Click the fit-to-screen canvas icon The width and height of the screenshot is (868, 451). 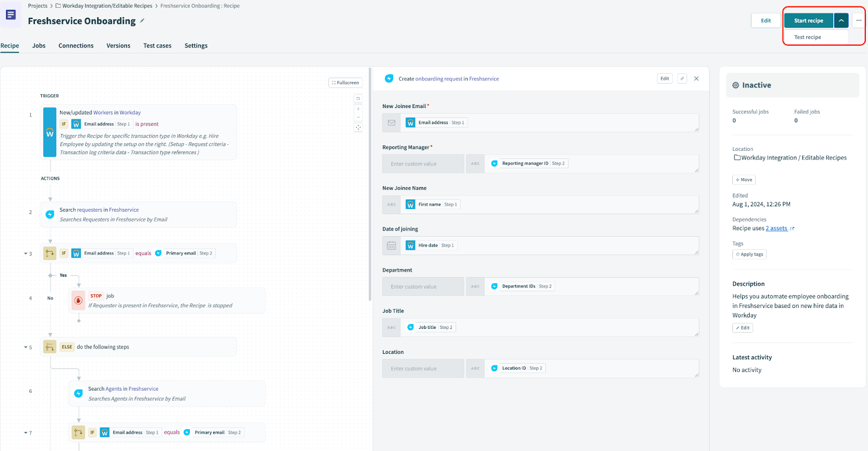coord(358,128)
